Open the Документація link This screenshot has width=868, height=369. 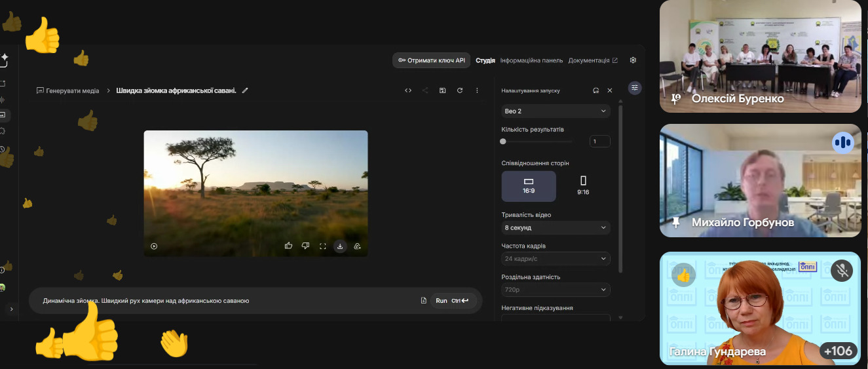click(x=593, y=60)
